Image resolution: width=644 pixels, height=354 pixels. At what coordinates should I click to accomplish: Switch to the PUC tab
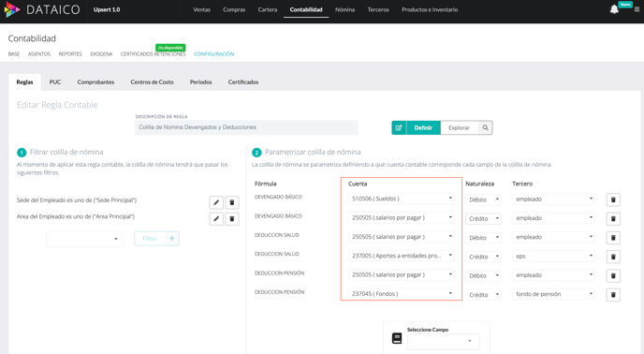click(55, 82)
